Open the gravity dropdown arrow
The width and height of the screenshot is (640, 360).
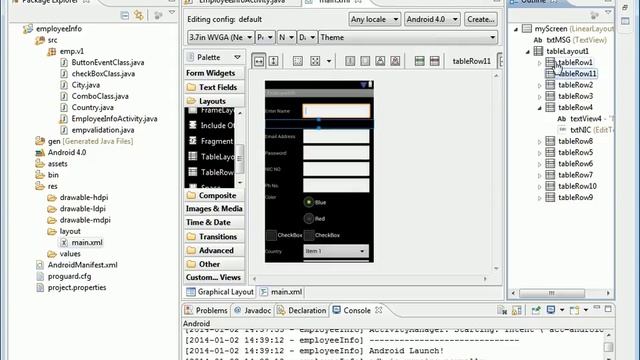[x=329, y=61]
